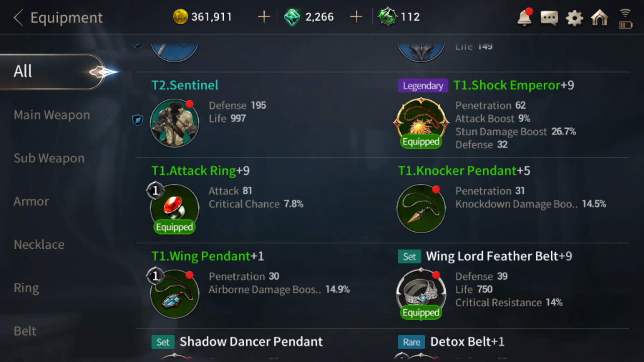Filter by Necklace category
Image resolution: width=644 pixels, height=362 pixels.
coord(39,245)
